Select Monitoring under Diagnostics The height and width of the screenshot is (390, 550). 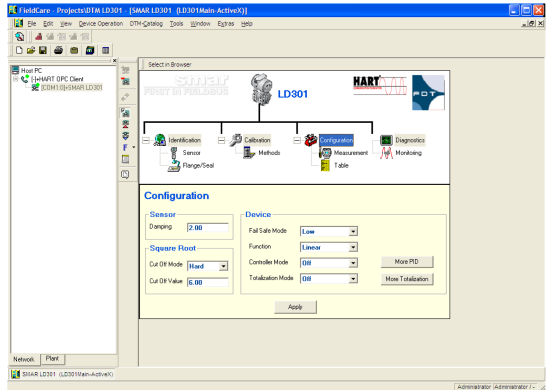click(x=409, y=153)
